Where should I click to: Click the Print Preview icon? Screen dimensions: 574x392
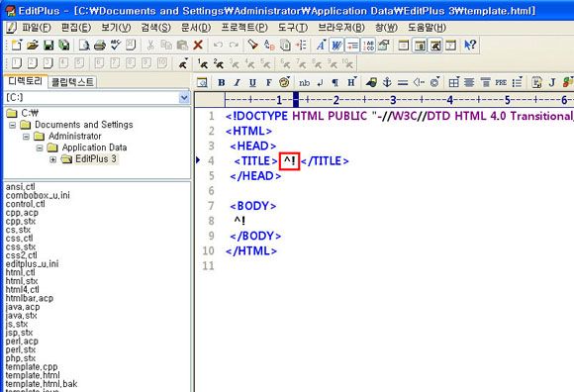[84, 46]
